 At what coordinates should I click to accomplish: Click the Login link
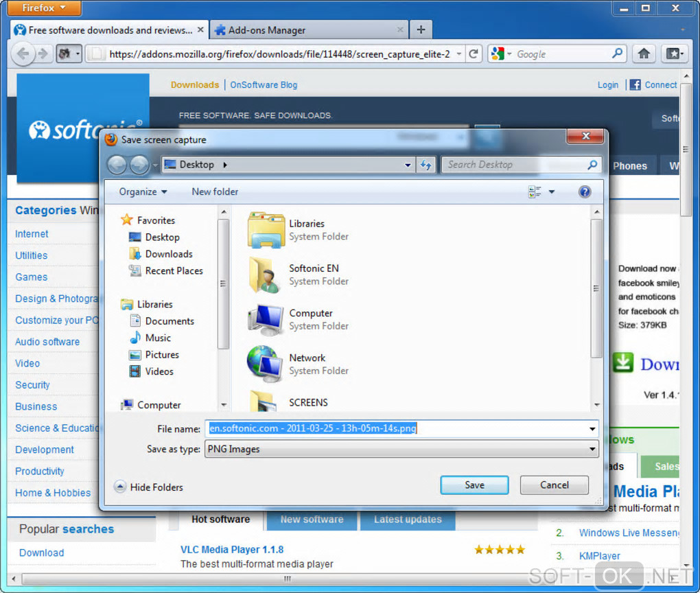coord(607,85)
